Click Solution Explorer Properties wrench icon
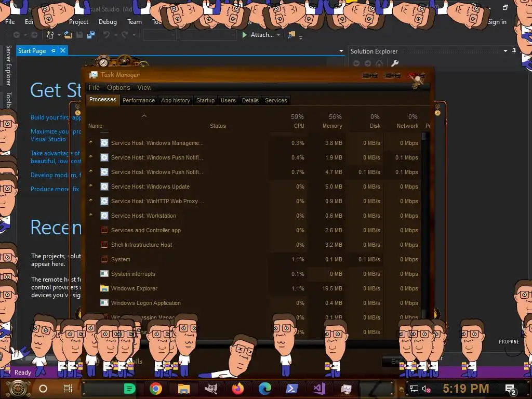The width and height of the screenshot is (532, 399). tap(395, 63)
